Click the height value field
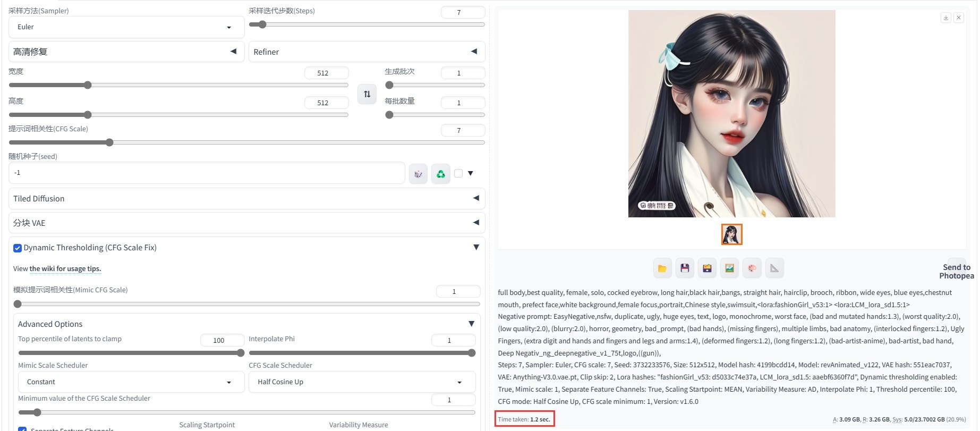The width and height of the screenshot is (980, 431). [326, 103]
